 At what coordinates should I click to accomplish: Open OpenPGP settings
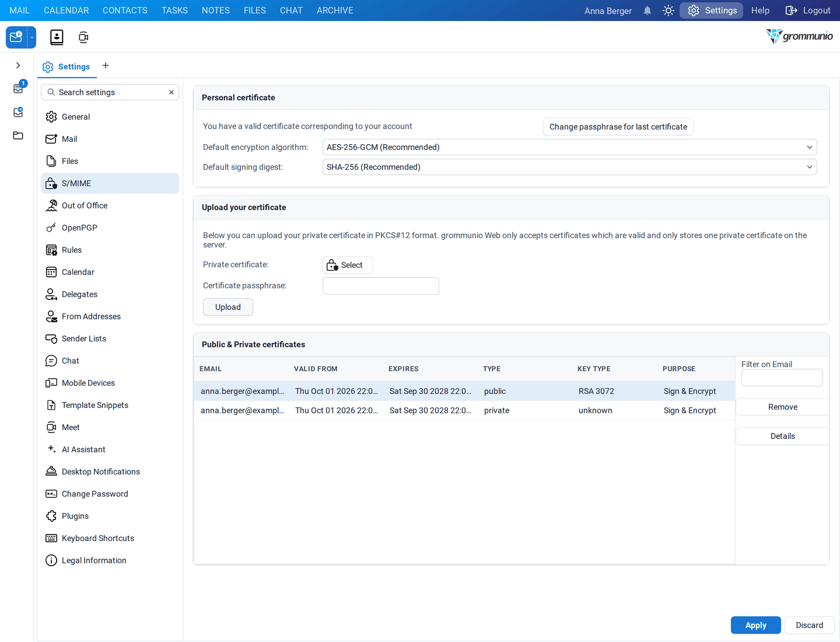click(x=110, y=228)
